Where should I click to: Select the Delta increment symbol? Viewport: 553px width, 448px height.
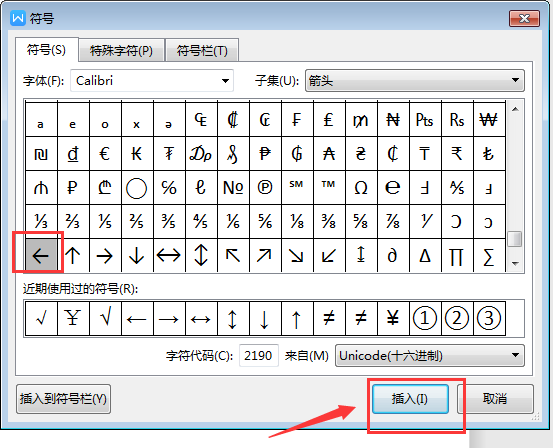(425, 255)
